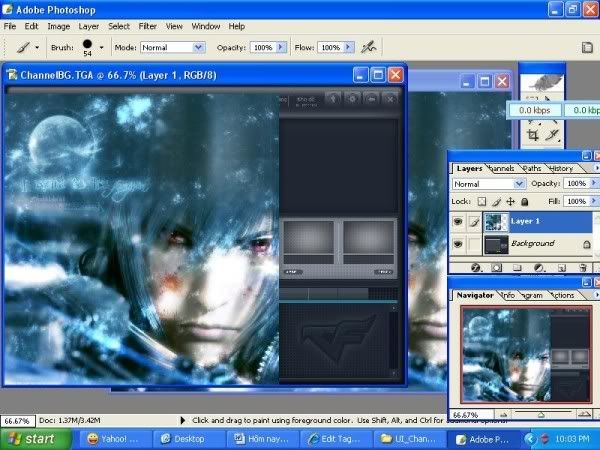Open the File menu
600x450 pixels.
click(x=10, y=26)
